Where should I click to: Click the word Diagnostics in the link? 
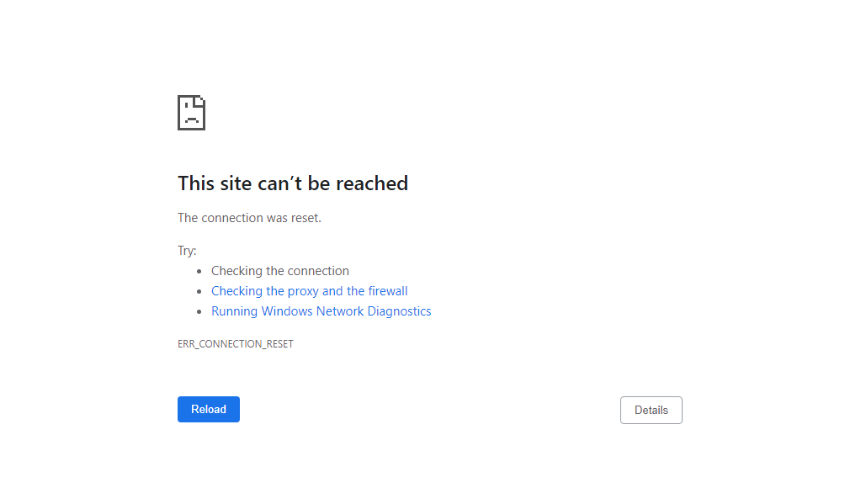click(x=399, y=311)
